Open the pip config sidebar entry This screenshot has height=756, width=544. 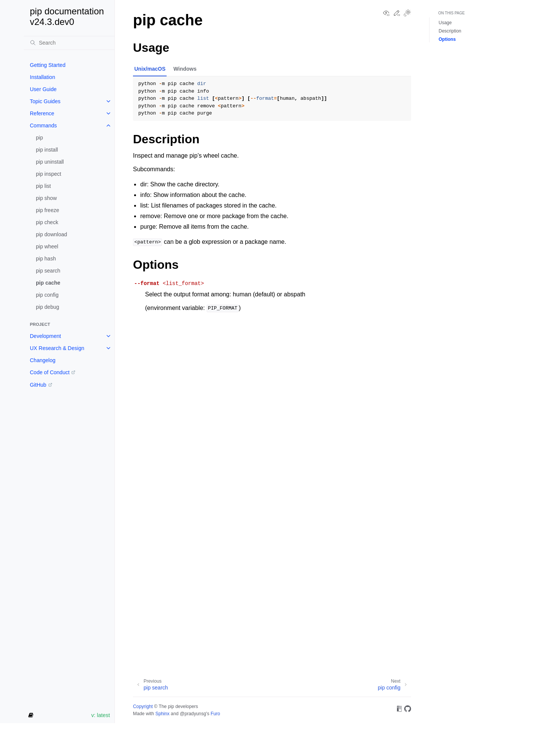coord(47,295)
